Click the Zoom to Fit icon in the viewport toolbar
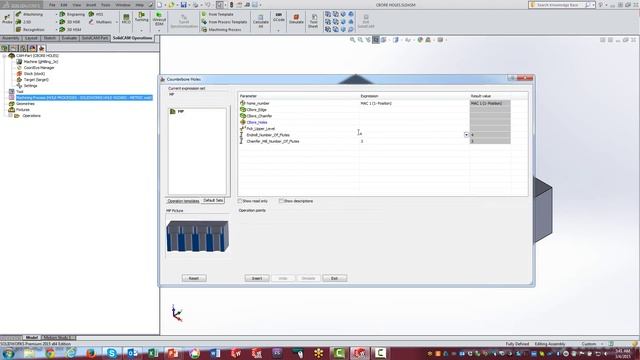This screenshot has width=640, height=360. [x=353, y=40]
